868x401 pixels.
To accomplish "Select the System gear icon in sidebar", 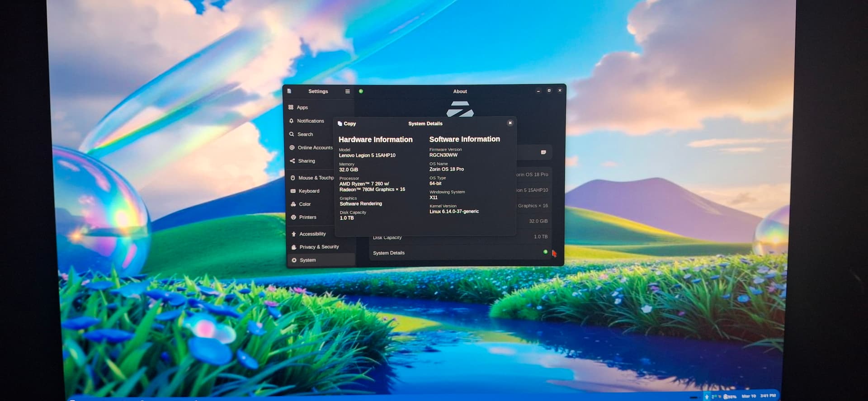I will (294, 260).
